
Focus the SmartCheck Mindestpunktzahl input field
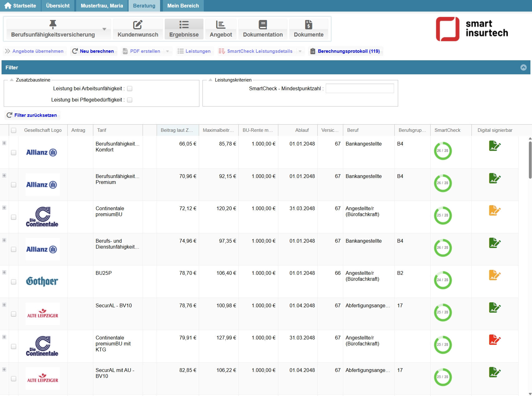(359, 89)
